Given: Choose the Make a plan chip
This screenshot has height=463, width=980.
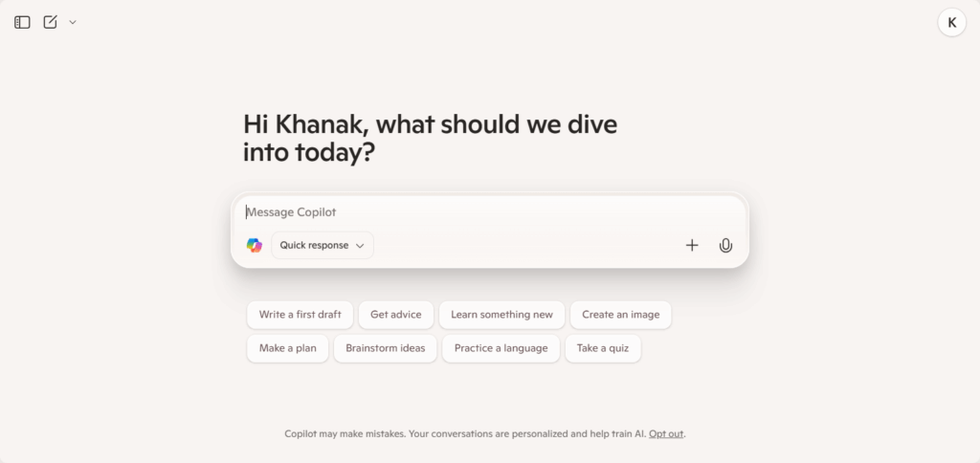Looking at the screenshot, I should (287, 348).
